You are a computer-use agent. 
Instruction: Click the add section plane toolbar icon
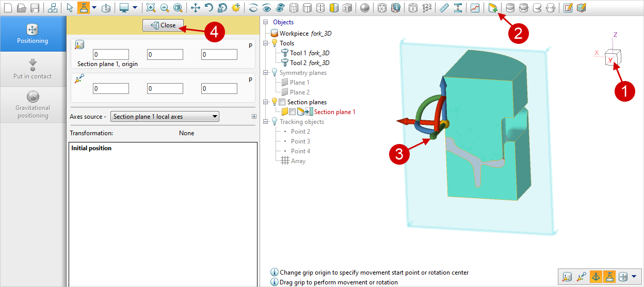pyautogui.click(x=493, y=8)
